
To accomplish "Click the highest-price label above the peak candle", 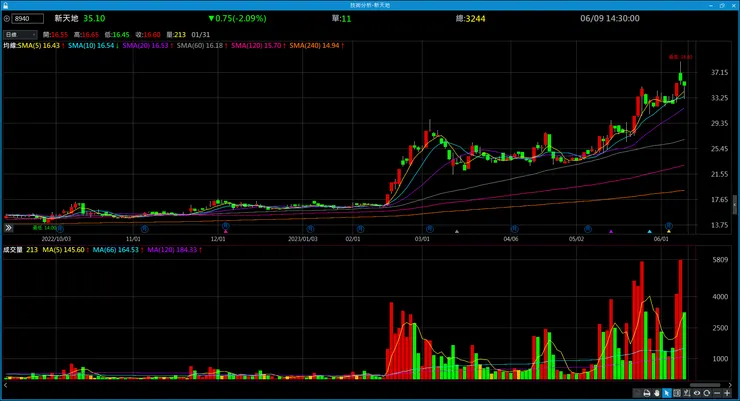I will pos(680,57).
